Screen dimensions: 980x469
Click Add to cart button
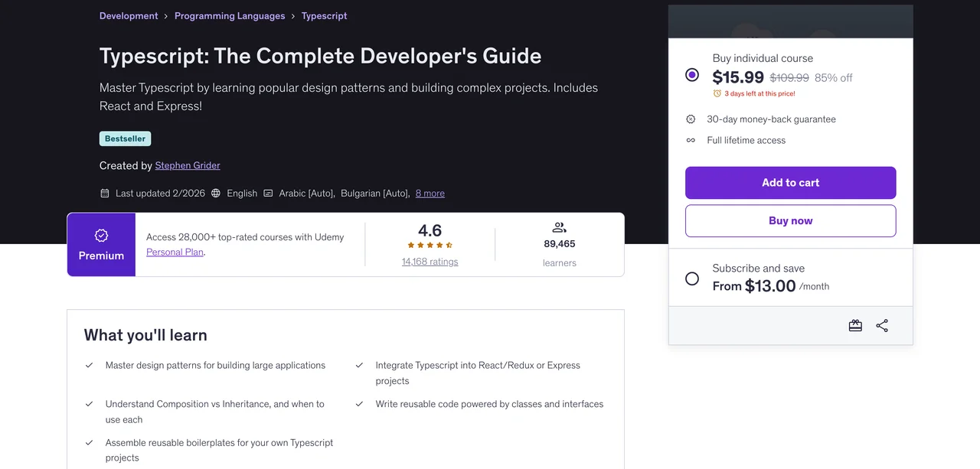coord(791,183)
